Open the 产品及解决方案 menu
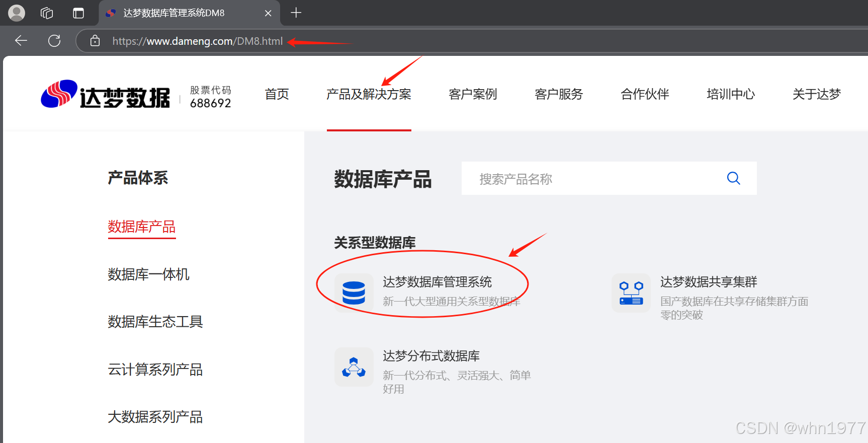The height and width of the screenshot is (443, 868). point(369,94)
